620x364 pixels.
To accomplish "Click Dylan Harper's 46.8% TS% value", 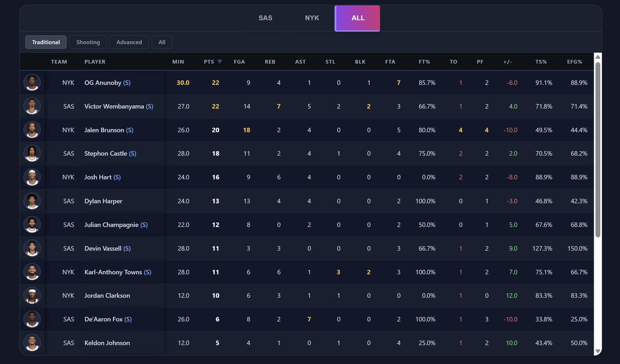I will click(544, 201).
